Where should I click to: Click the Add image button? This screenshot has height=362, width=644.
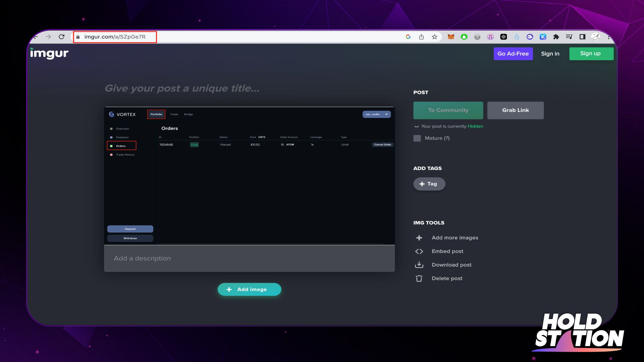[x=249, y=290]
